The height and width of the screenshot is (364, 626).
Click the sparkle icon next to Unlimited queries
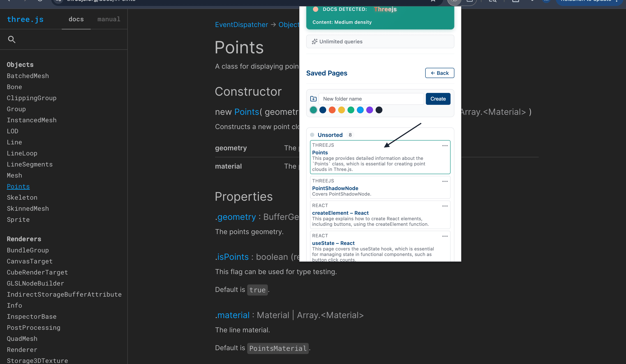point(314,41)
